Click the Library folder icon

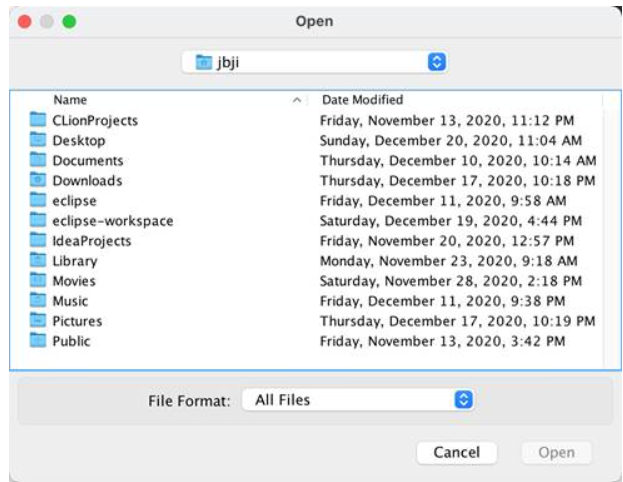click(38, 260)
